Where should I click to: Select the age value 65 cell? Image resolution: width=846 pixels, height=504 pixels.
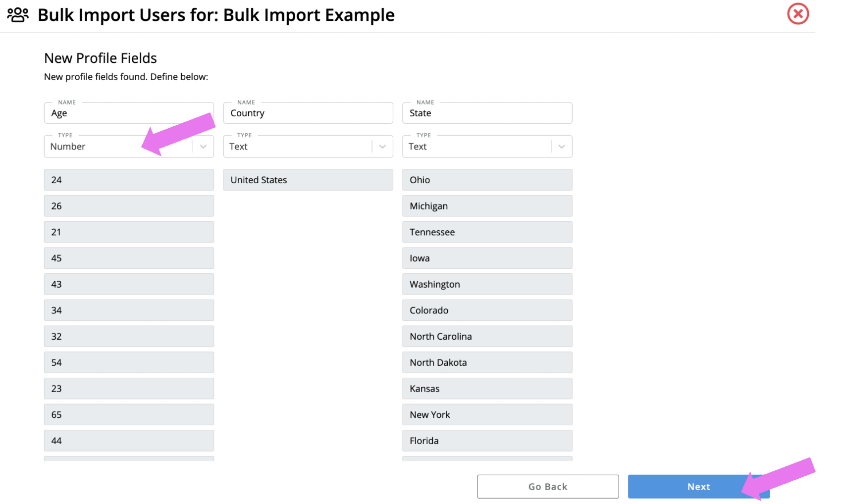(129, 415)
